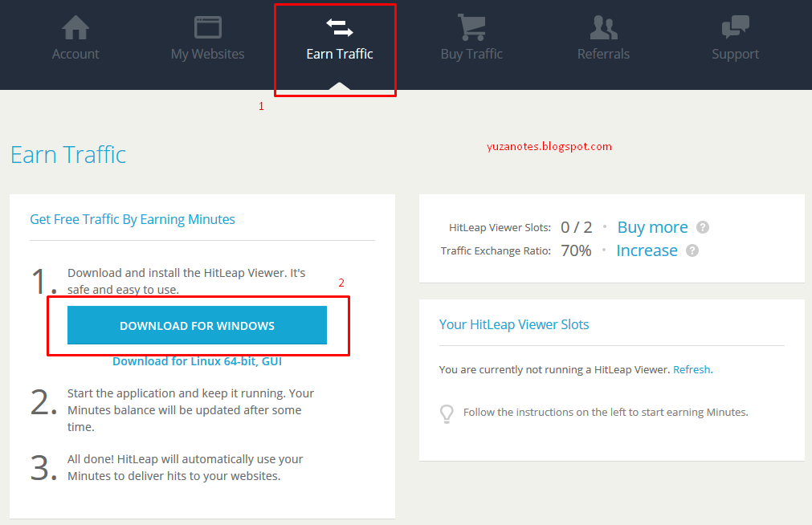This screenshot has width=812, height=525.
Task: Click the help icon beside Increase
Action: pos(692,250)
